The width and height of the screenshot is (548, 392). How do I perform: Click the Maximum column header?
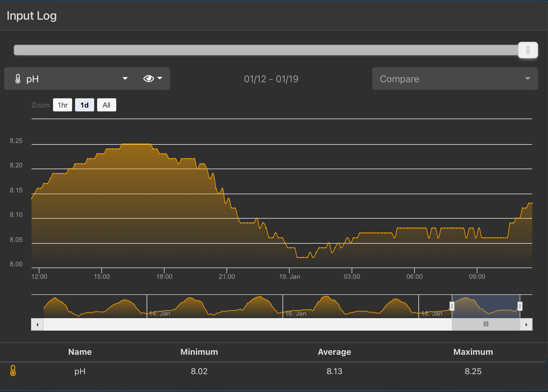[473, 352]
